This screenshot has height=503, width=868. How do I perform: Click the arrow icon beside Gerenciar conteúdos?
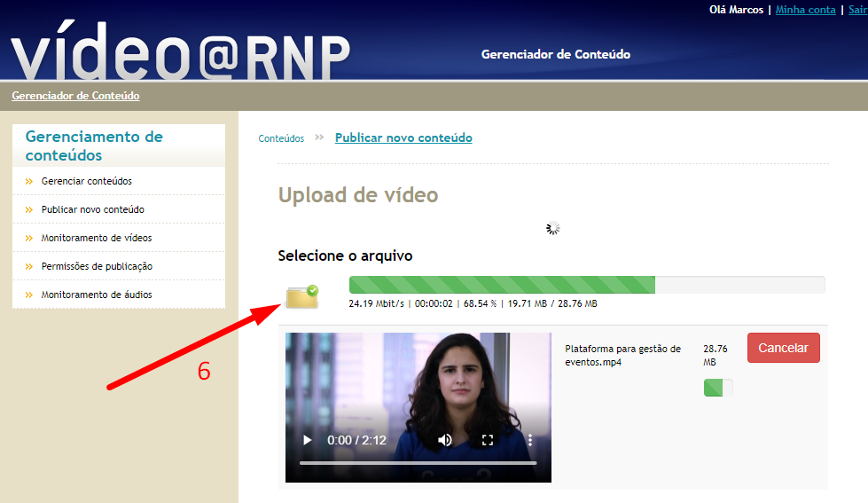pos(29,181)
